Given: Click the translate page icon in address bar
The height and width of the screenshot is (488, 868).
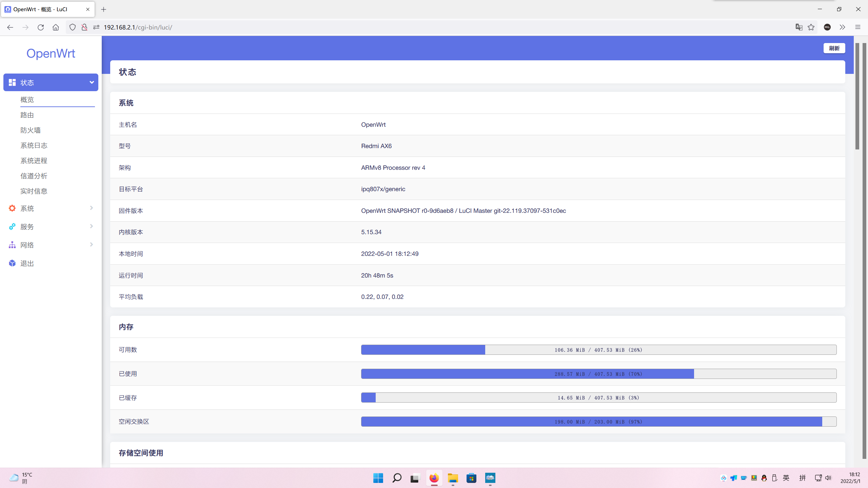Looking at the screenshot, I should (799, 27).
